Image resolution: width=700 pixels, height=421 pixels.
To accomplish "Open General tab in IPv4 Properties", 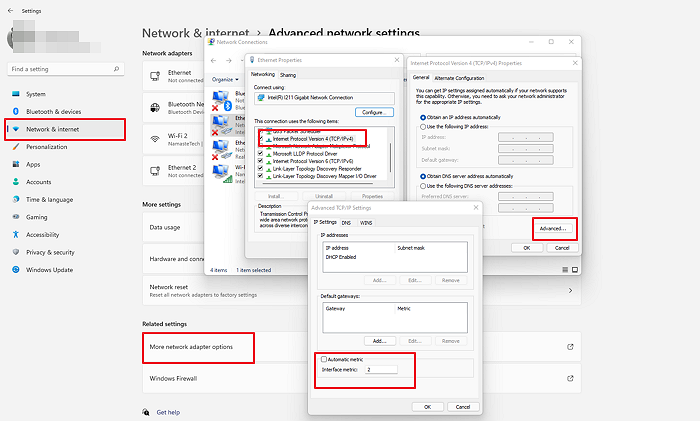I will (421, 77).
